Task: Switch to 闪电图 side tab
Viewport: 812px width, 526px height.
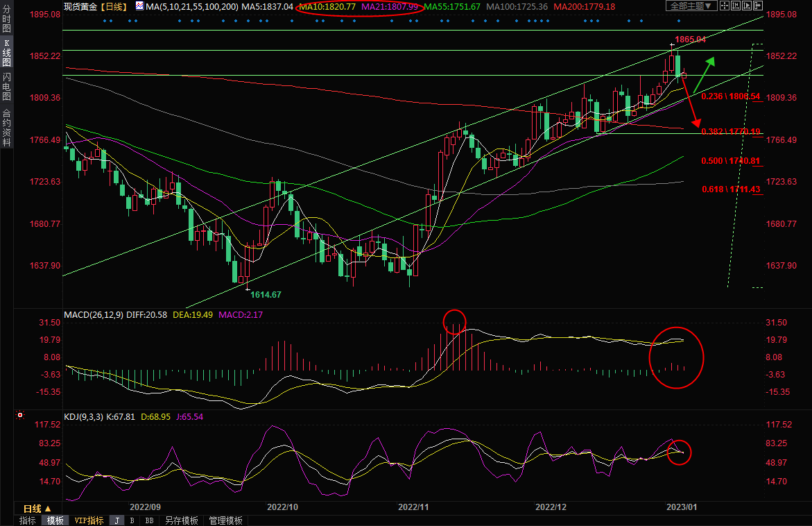Action: pos(6,85)
